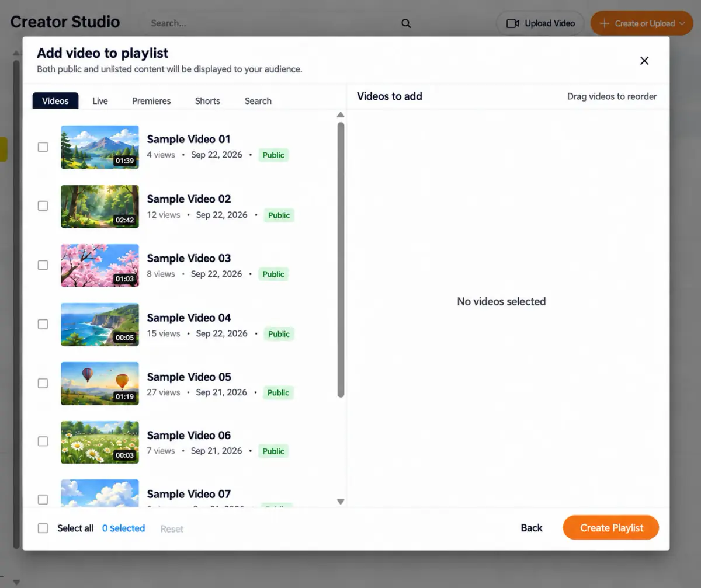
Task: Click the Sample Video 07 title
Action: click(x=189, y=494)
